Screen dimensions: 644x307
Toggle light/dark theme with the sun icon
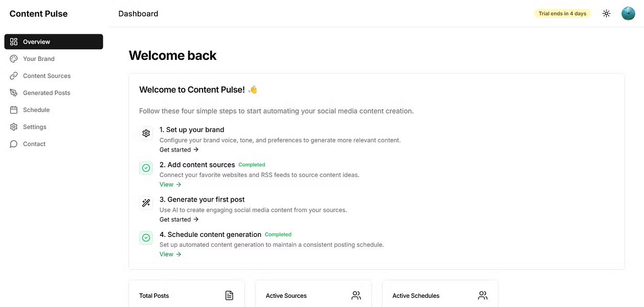606,13
